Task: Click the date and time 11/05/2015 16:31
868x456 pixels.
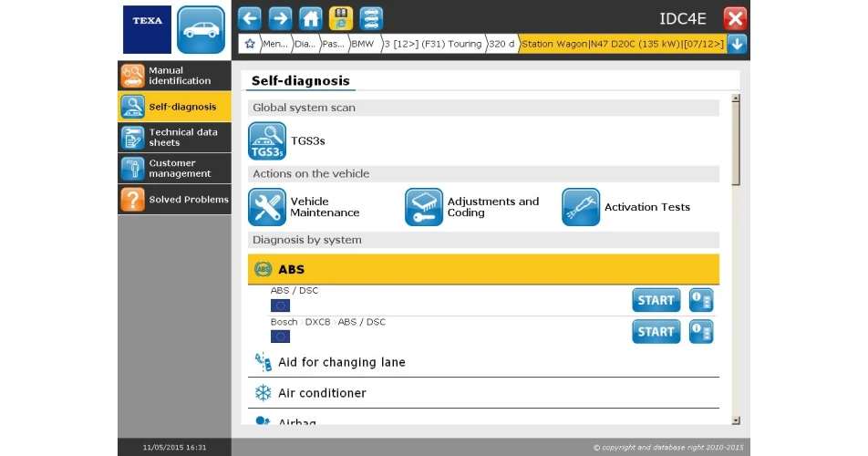Action: pos(174,447)
